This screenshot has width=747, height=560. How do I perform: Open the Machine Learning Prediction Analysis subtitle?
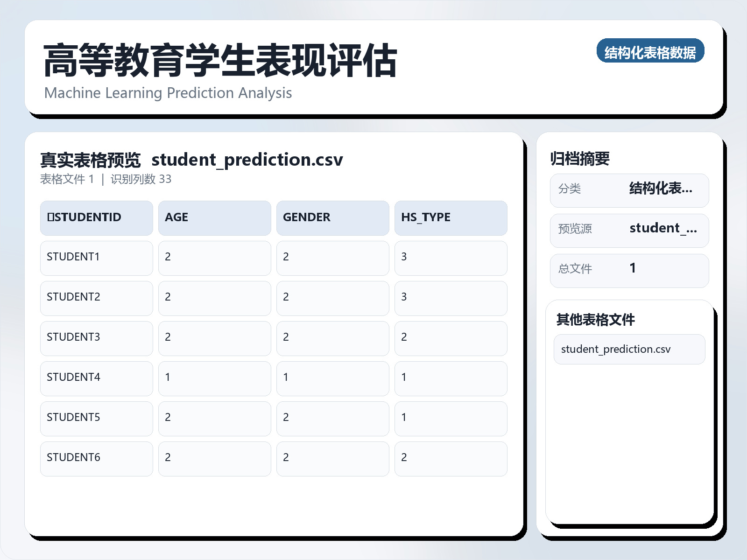tap(168, 93)
